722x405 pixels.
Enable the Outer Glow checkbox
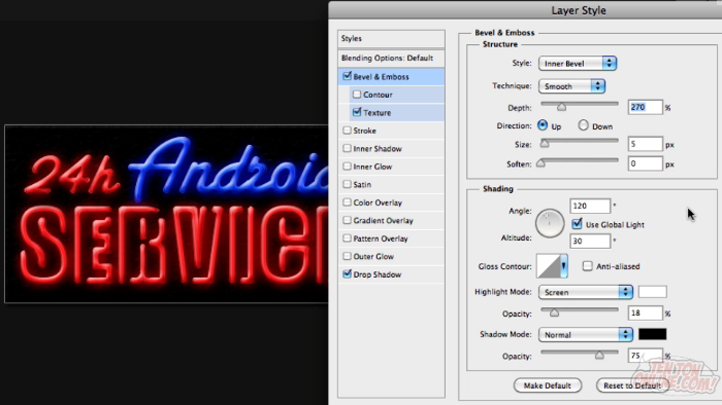click(347, 256)
